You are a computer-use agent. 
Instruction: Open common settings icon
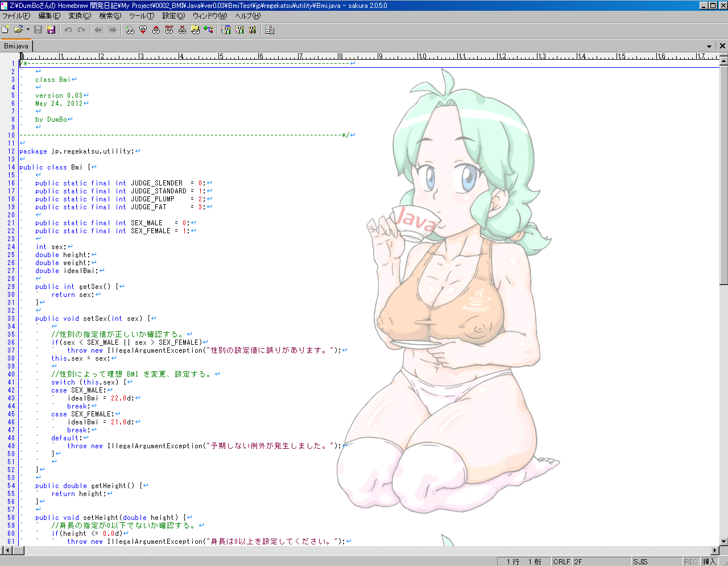[252, 30]
